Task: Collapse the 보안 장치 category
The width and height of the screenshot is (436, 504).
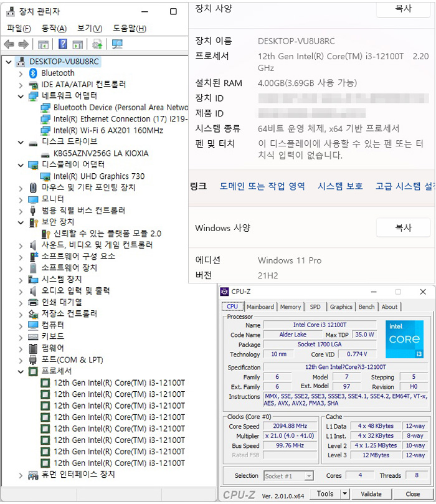Action: point(21,222)
